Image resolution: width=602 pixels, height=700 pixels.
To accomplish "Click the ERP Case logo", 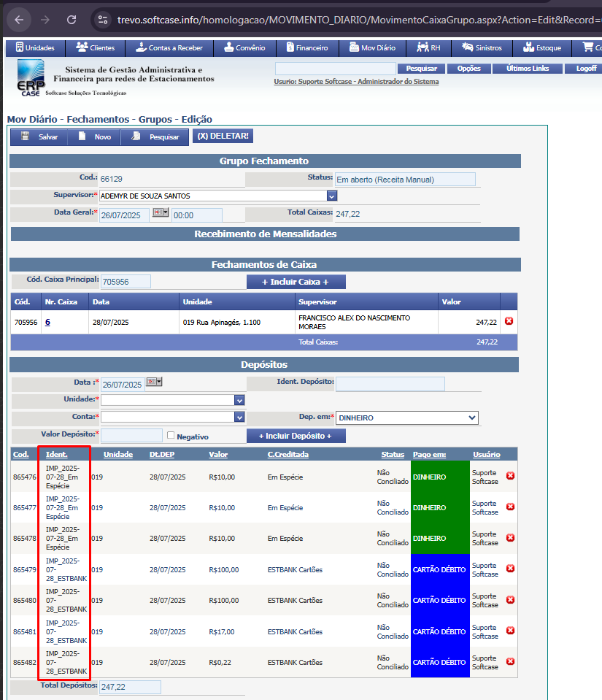I will click(x=31, y=77).
